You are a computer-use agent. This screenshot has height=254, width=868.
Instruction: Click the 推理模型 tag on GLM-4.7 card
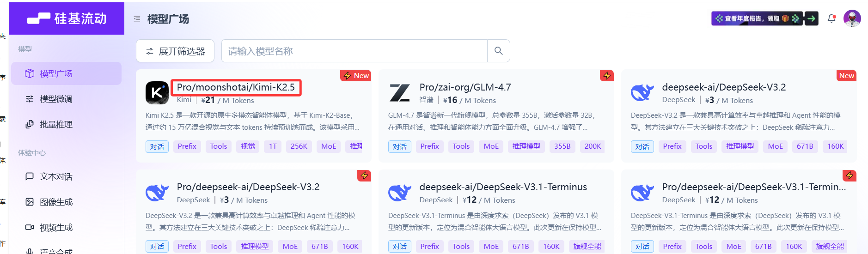tap(526, 146)
